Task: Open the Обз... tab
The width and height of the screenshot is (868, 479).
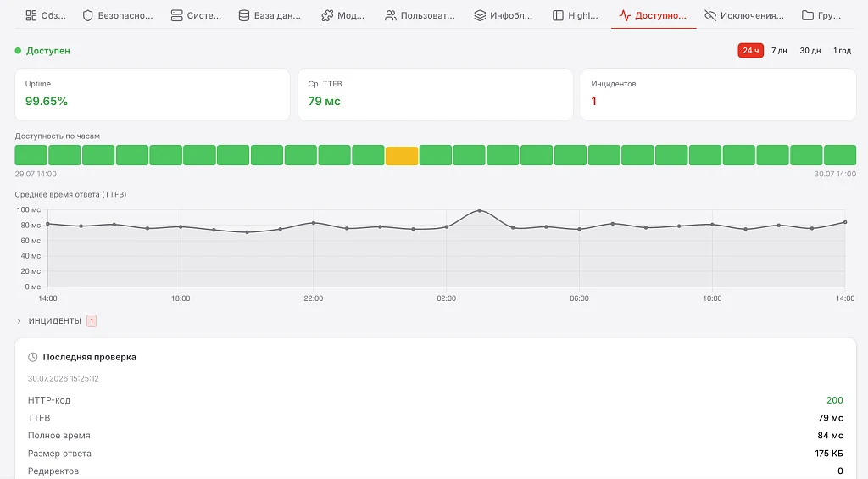Action: [46, 15]
